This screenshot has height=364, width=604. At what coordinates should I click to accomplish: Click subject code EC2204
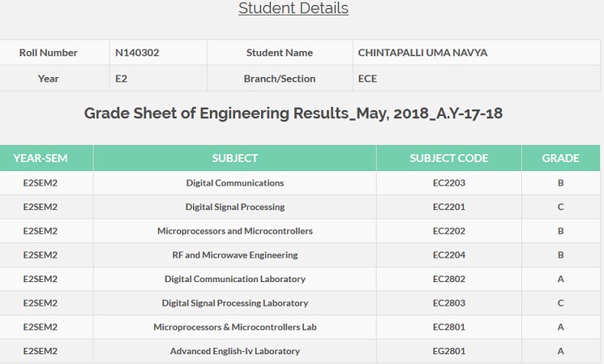(x=449, y=255)
